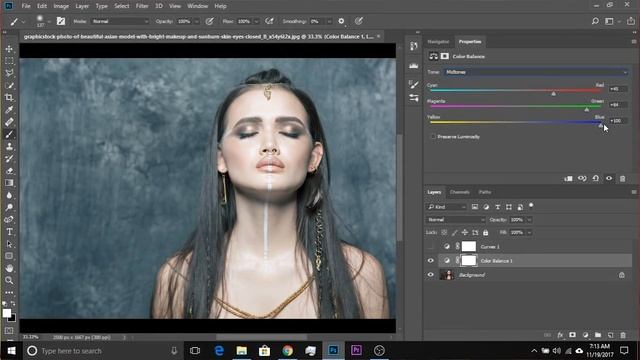Toggle filter for type layers
The image size is (640, 360).
click(498, 207)
